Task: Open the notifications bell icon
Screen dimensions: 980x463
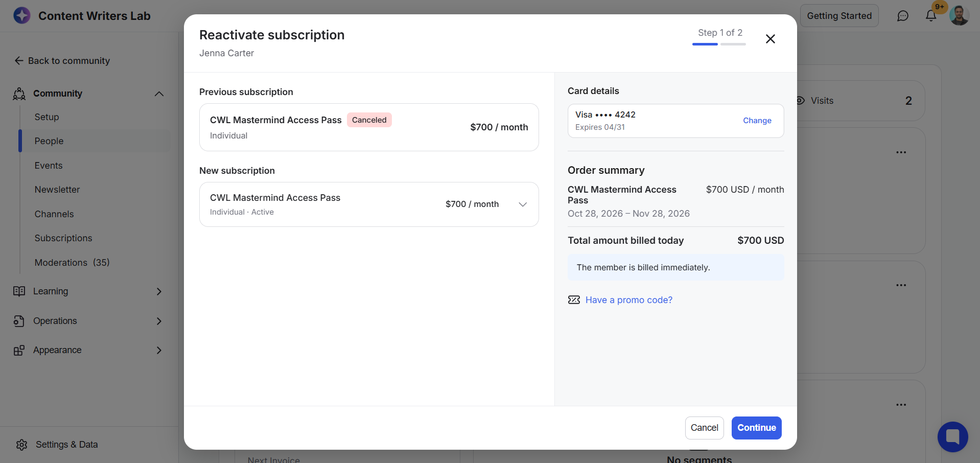Action: pyautogui.click(x=931, y=16)
